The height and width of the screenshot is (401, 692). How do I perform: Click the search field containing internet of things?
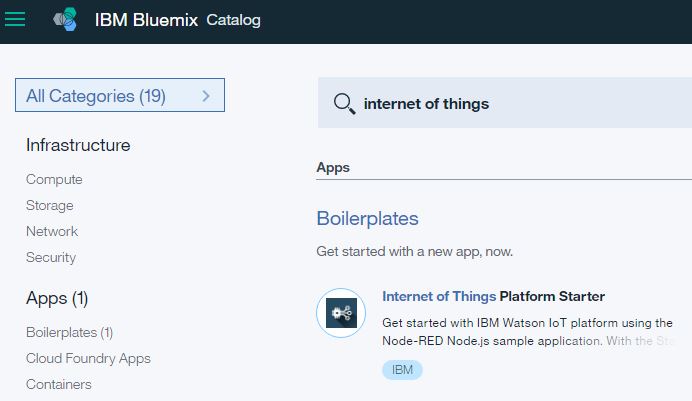click(x=505, y=103)
